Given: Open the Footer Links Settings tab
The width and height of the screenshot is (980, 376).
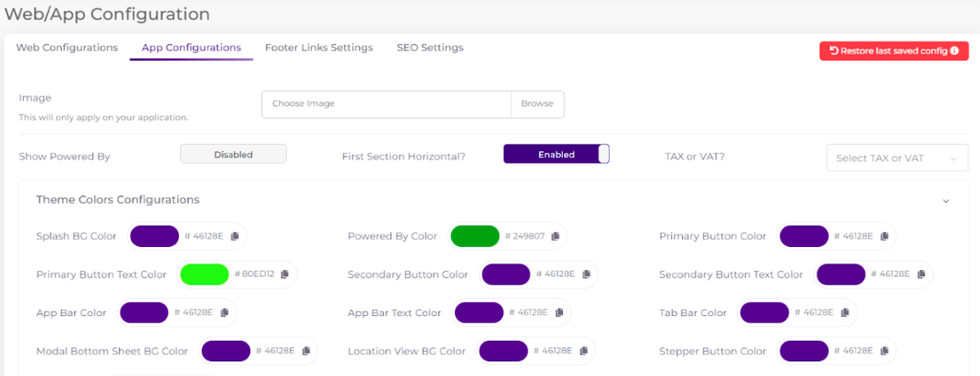Looking at the screenshot, I should point(318,48).
